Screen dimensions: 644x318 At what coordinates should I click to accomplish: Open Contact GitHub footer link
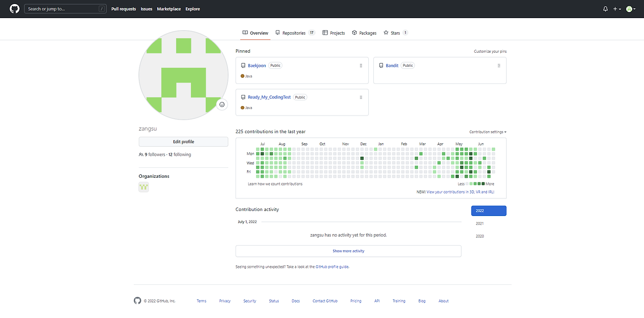(325, 301)
